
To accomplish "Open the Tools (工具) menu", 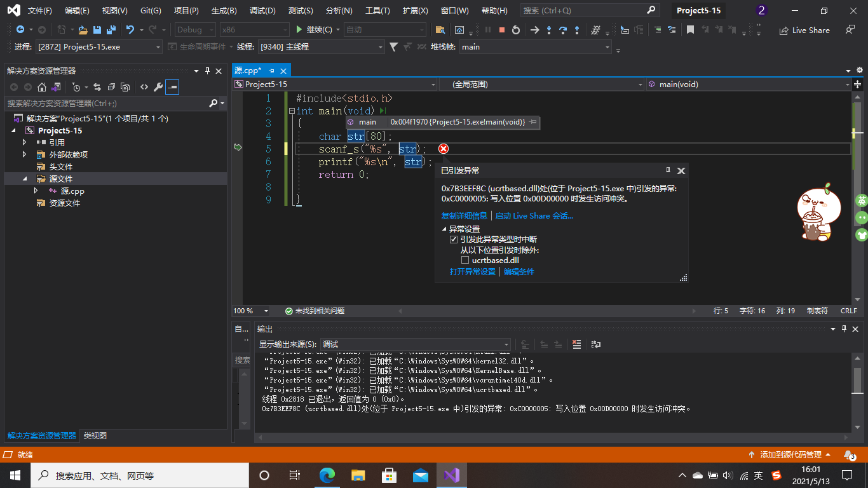I will pos(377,11).
